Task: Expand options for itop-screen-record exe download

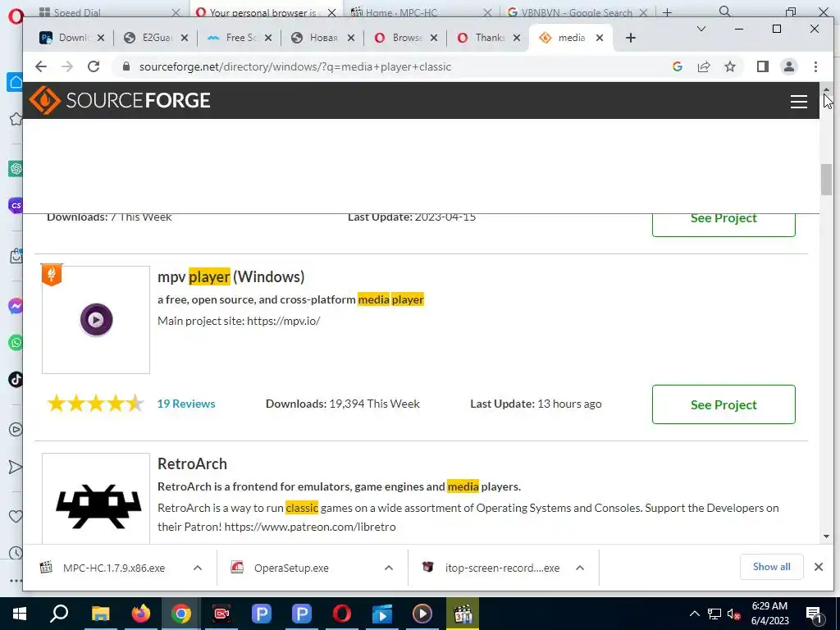Action: (x=580, y=568)
